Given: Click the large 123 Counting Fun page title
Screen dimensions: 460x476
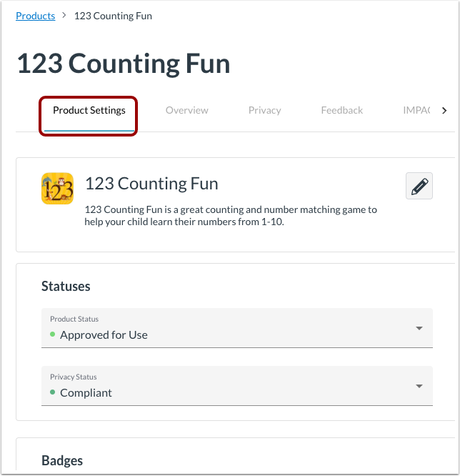Looking at the screenshot, I should 124,64.
